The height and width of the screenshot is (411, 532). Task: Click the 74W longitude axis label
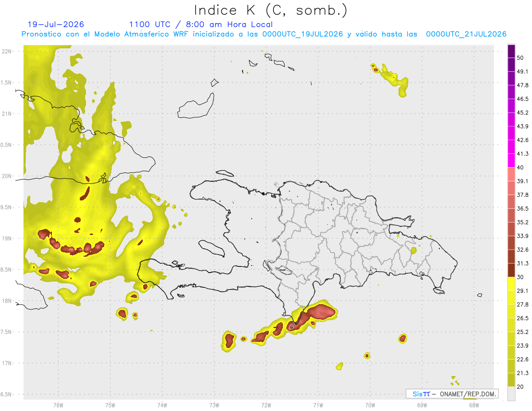[162, 405]
